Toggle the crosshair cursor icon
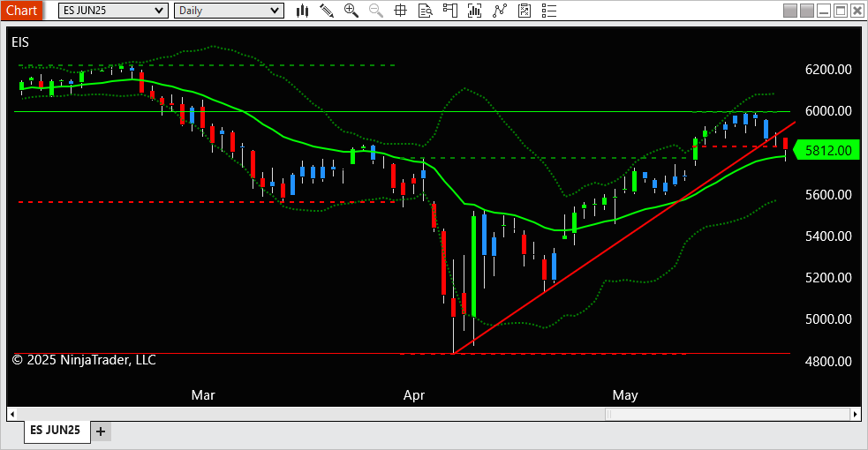 (400, 11)
